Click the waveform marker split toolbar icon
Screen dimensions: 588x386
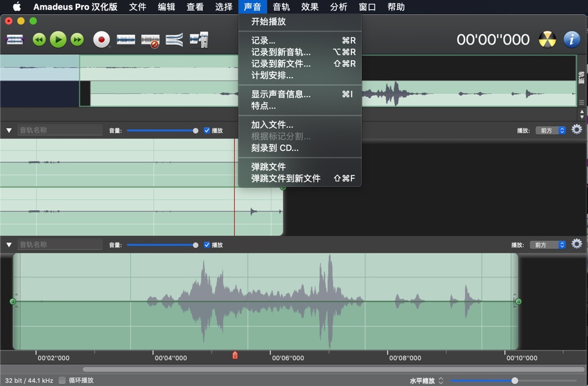(x=199, y=40)
